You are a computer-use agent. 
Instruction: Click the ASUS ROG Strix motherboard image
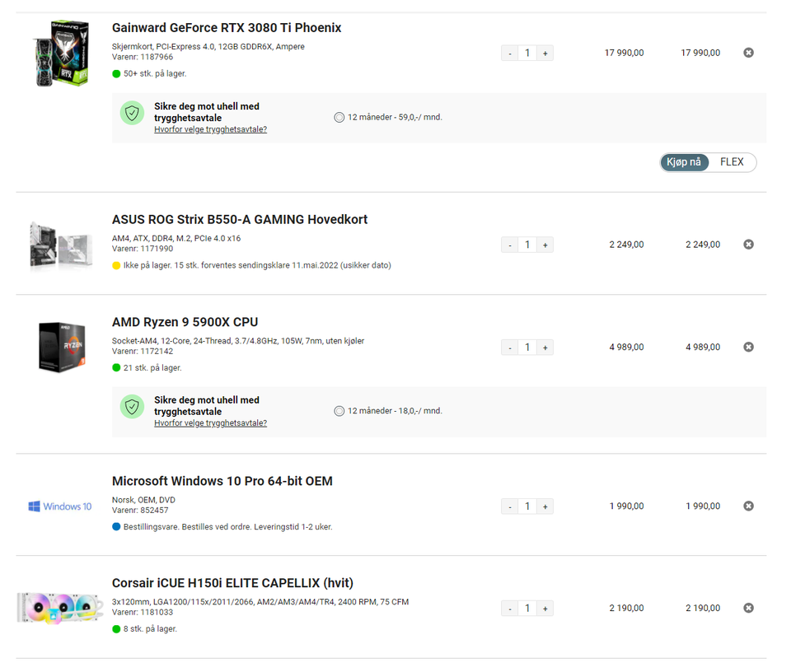(x=61, y=245)
